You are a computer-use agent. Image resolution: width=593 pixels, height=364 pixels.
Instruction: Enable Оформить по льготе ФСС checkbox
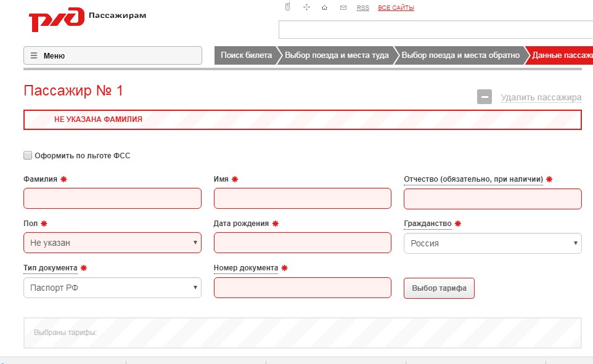(28, 156)
